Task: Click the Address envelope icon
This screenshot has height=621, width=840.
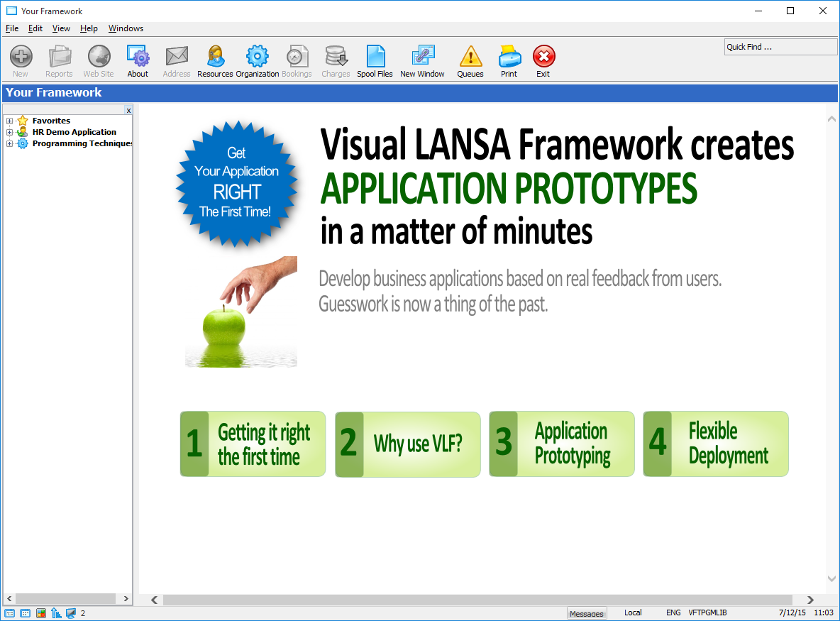Action: (x=177, y=56)
